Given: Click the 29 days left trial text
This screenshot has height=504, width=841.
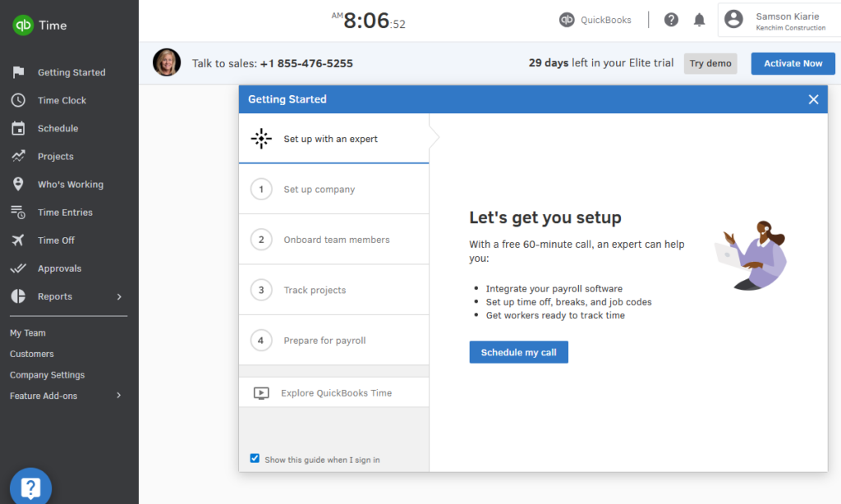Looking at the screenshot, I should click(600, 62).
